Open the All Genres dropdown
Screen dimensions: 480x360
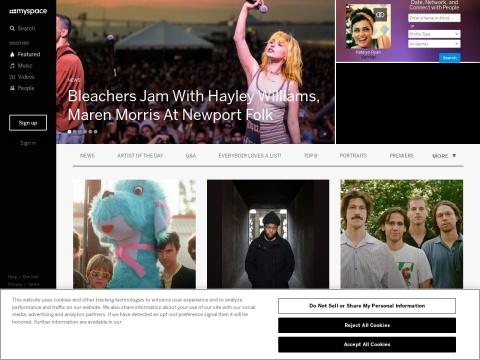tap(434, 44)
